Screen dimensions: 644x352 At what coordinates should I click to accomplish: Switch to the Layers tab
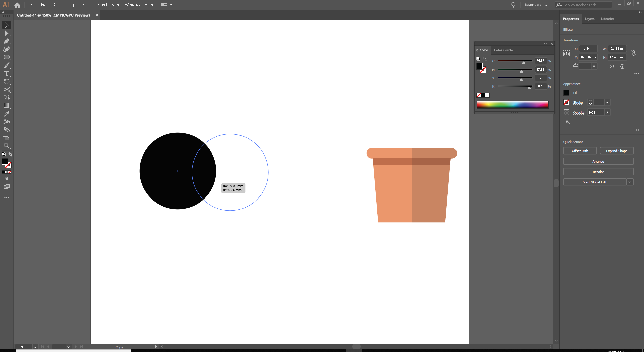tap(589, 19)
